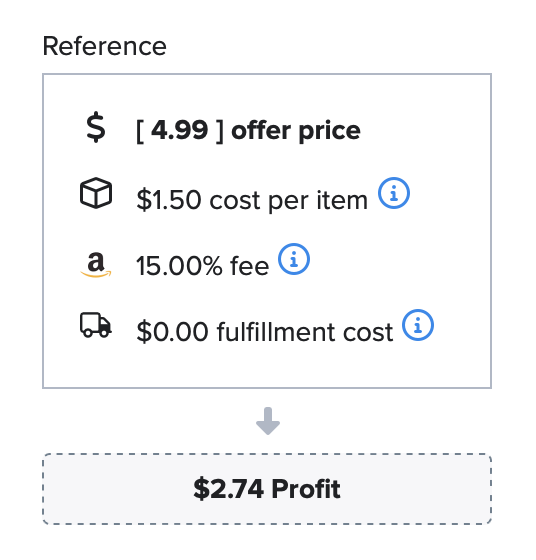Open info tooltip for 15.00% fee
536x560 pixels.
pyautogui.click(x=294, y=259)
